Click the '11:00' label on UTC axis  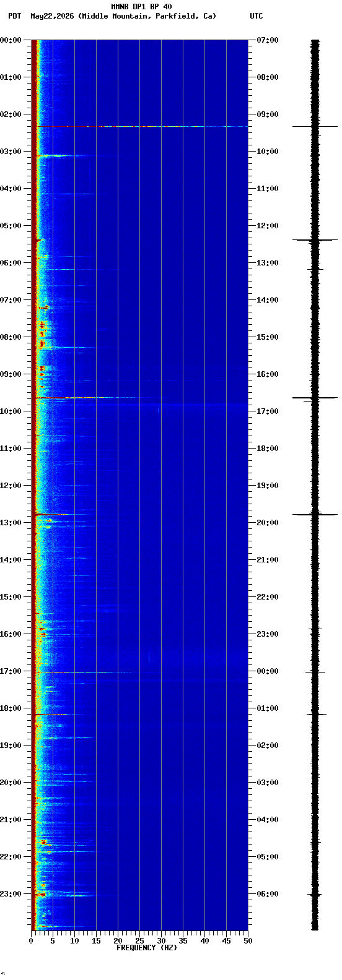point(268,189)
